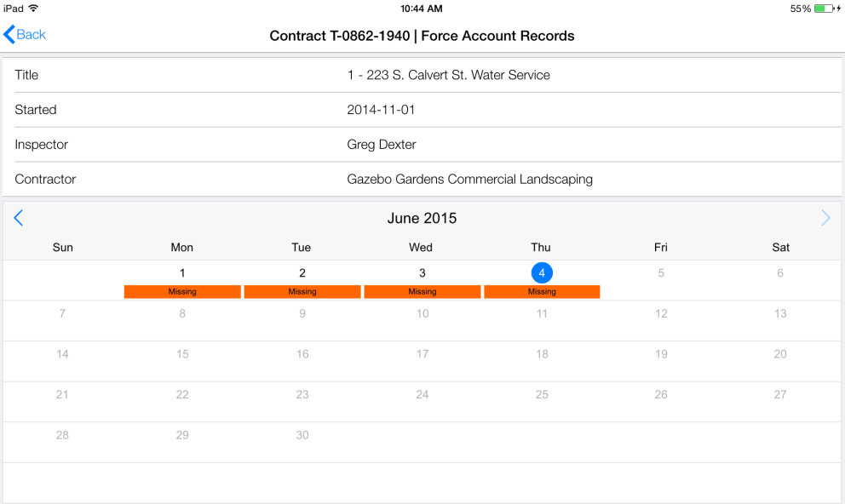Select the Contractor Gazebo Gardens row
Image resolution: width=845 pixels, height=504 pixels.
tap(422, 180)
